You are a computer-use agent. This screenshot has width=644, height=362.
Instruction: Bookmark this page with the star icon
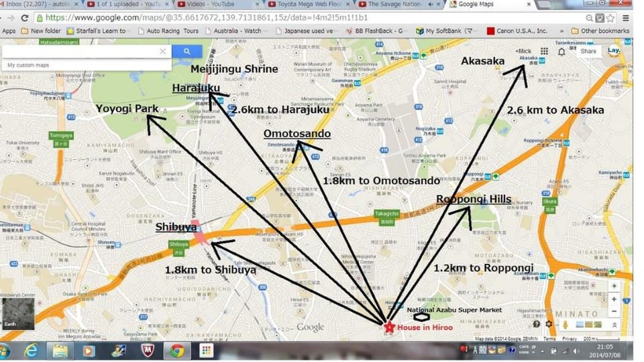610,18
